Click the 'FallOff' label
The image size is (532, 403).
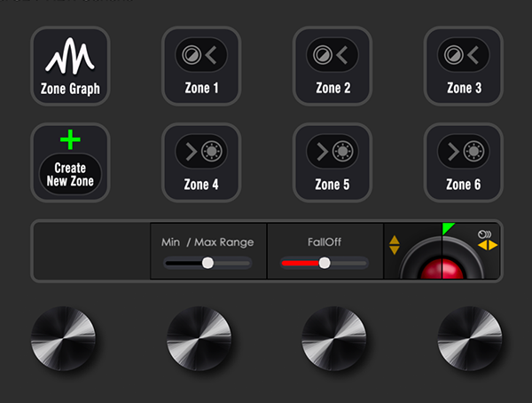click(325, 242)
